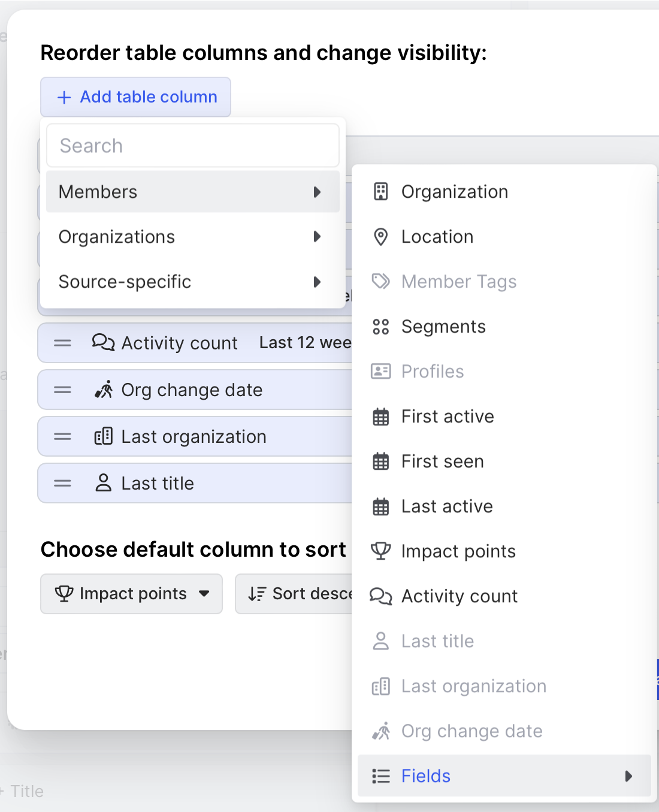This screenshot has height=812, width=659.
Task: Click the Organization building icon
Action: [x=380, y=192]
